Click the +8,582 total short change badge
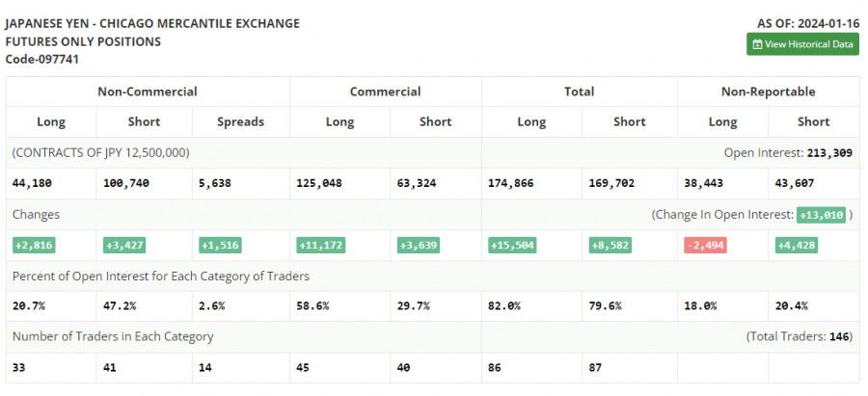This screenshot has height=396, width=868. pyautogui.click(x=610, y=245)
